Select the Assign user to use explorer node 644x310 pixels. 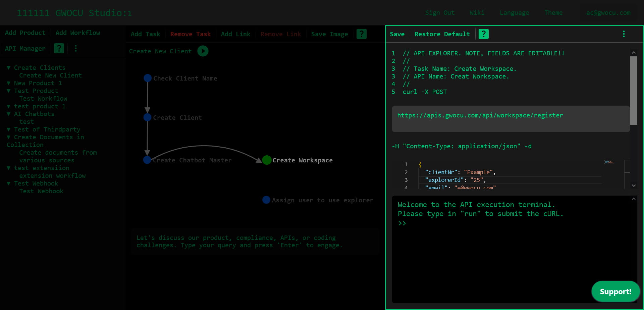click(x=266, y=200)
